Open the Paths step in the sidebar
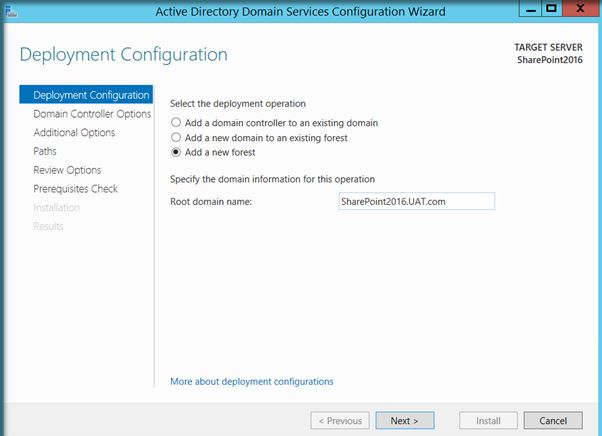602x436 pixels. pos(45,151)
